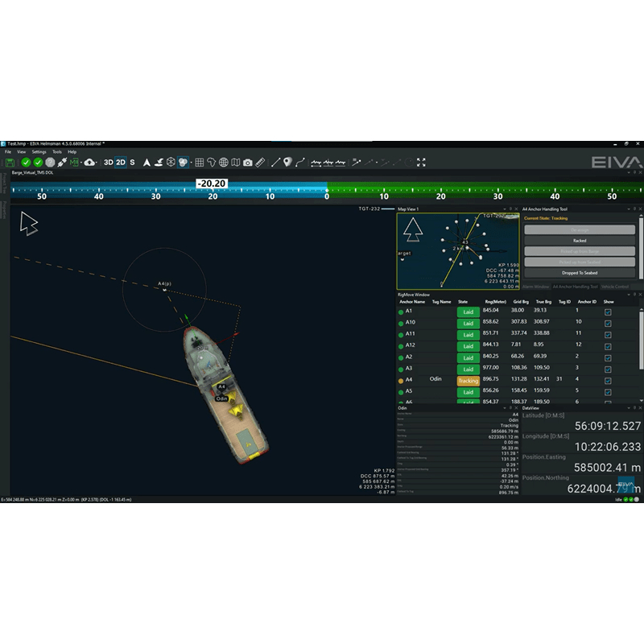Image resolution: width=644 pixels, height=644 pixels.
Task: Switch to 3D view mode
Action: point(109,163)
